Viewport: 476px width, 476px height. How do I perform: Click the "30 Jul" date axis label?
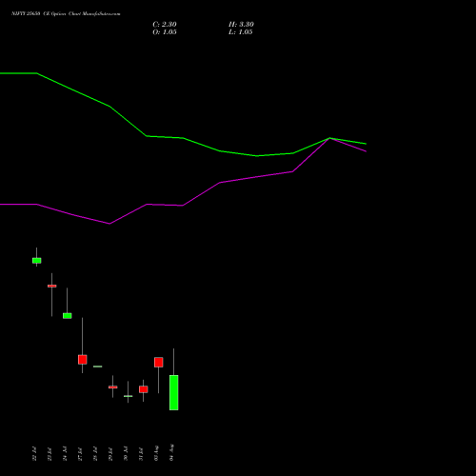pos(126,453)
